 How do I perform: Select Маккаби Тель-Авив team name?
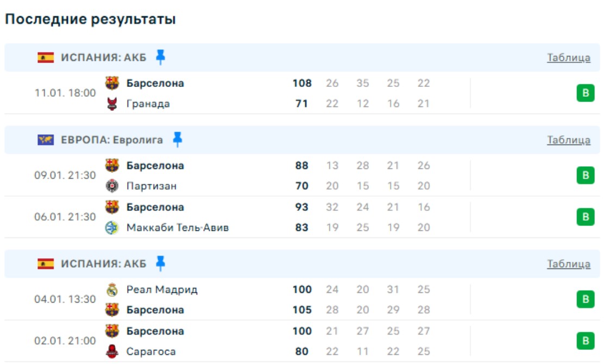(178, 228)
